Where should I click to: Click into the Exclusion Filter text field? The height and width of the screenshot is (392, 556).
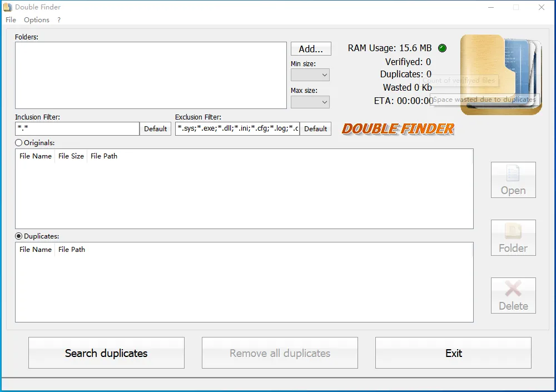click(237, 129)
